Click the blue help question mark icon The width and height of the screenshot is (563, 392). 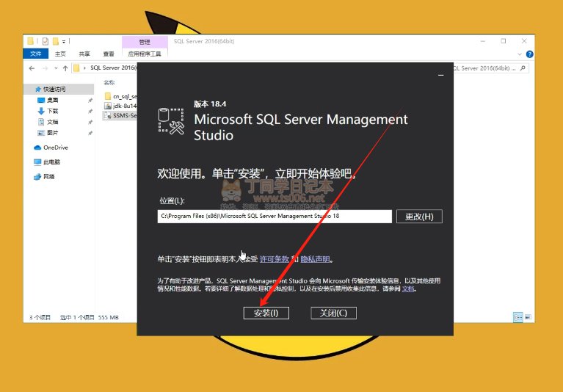[529, 54]
